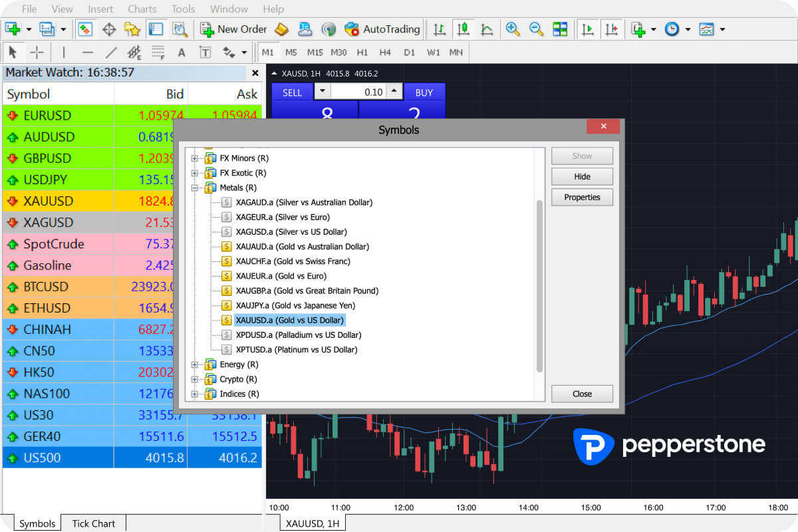Screen dimensions: 798x532
Task: Select the Equidistant Channel tool
Action: (x=134, y=52)
